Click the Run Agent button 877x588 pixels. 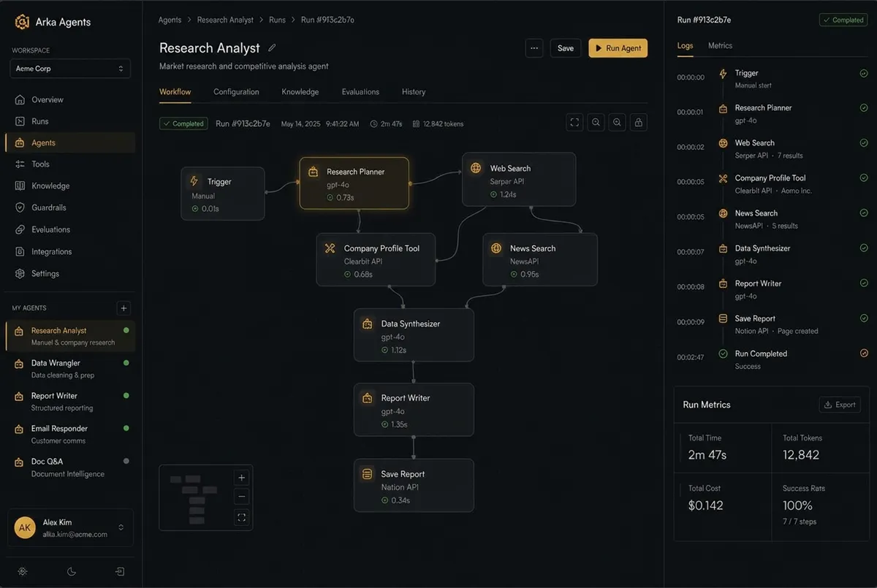[x=618, y=48]
